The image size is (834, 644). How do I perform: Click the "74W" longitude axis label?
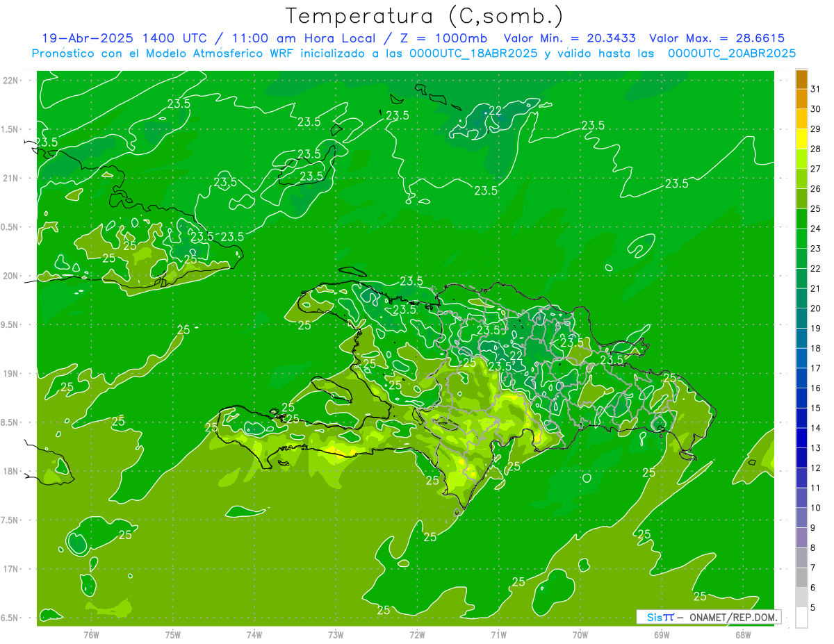(254, 635)
